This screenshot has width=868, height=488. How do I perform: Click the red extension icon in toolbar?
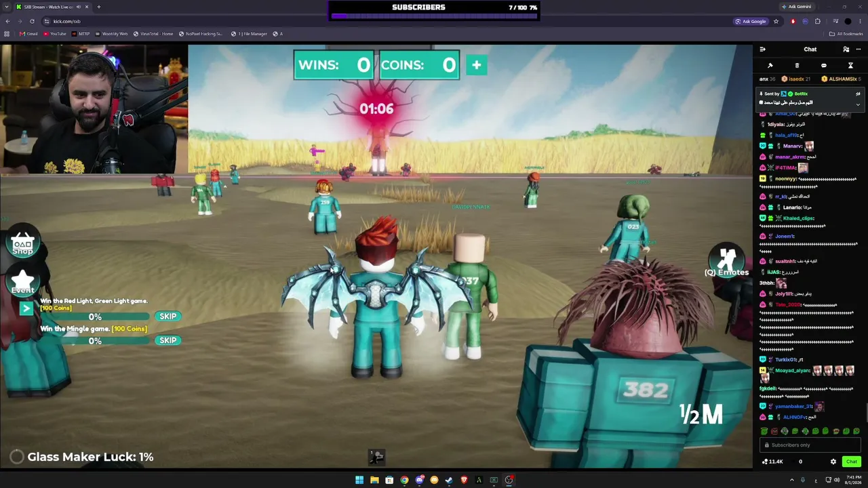793,21
